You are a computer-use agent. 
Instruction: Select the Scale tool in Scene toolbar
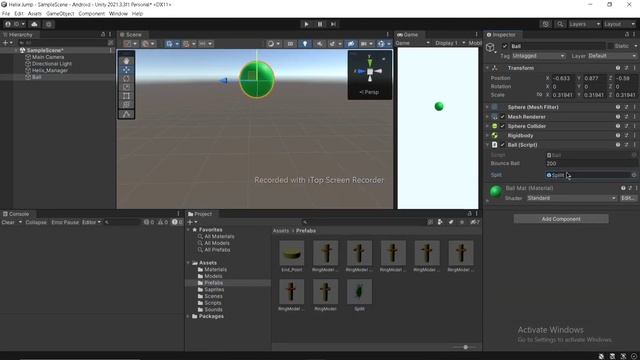(x=126, y=87)
